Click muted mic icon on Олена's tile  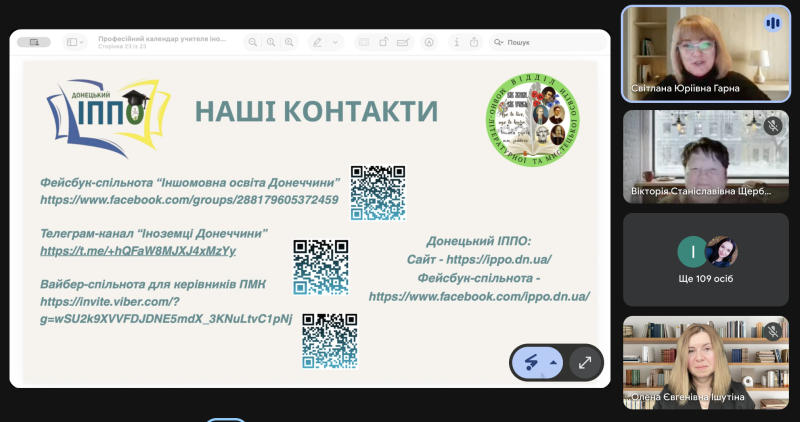[x=772, y=332]
